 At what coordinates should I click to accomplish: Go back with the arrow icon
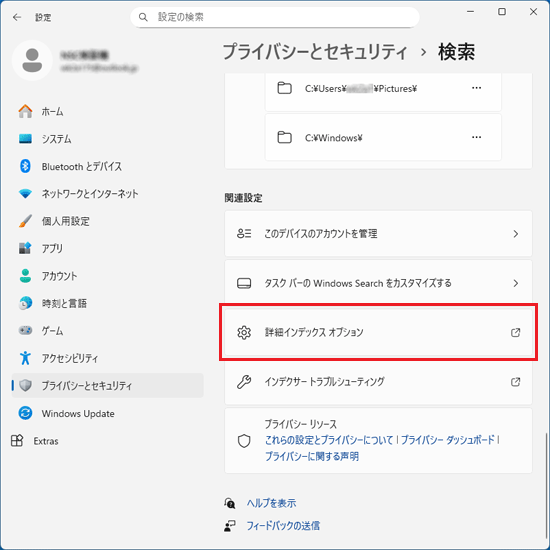(17, 17)
